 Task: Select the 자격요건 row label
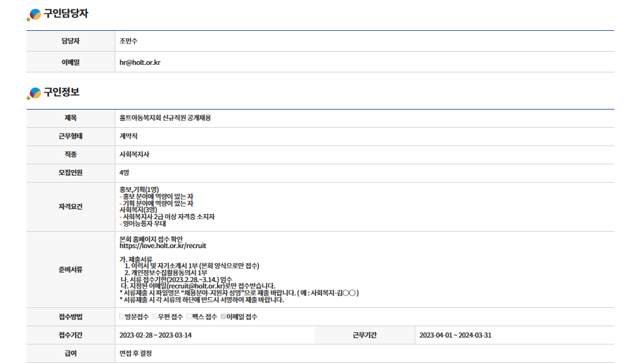71,207
